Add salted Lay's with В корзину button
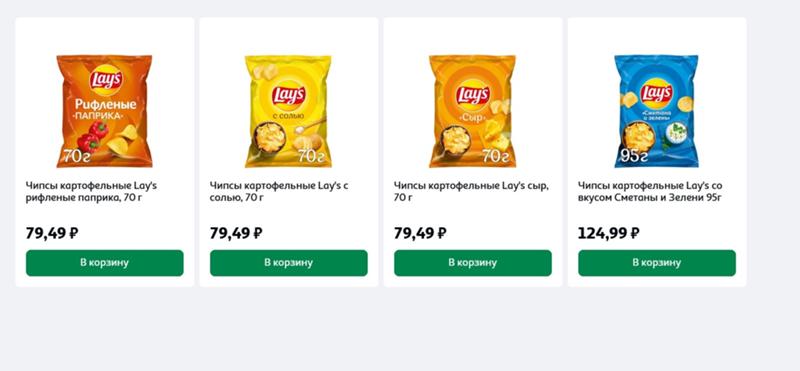 pos(289,263)
